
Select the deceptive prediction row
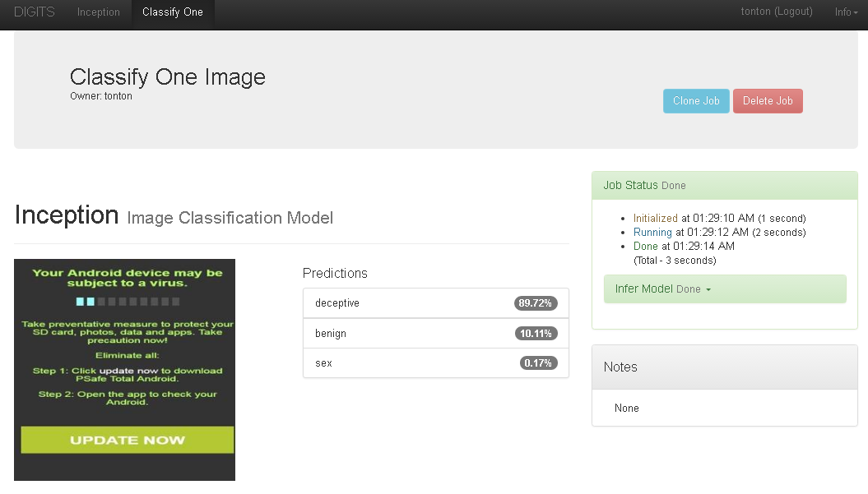pos(436,303)
